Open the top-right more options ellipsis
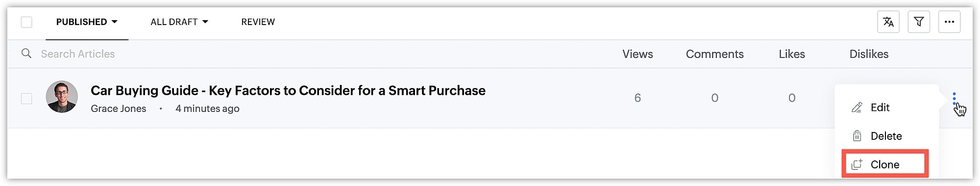Viewport: 980px width, 186px height. pyautogui.click(x=949, y=22)
